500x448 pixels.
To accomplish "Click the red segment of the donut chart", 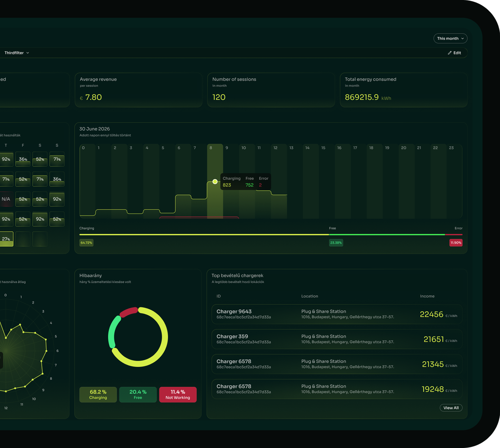I will tap(129, 312).
